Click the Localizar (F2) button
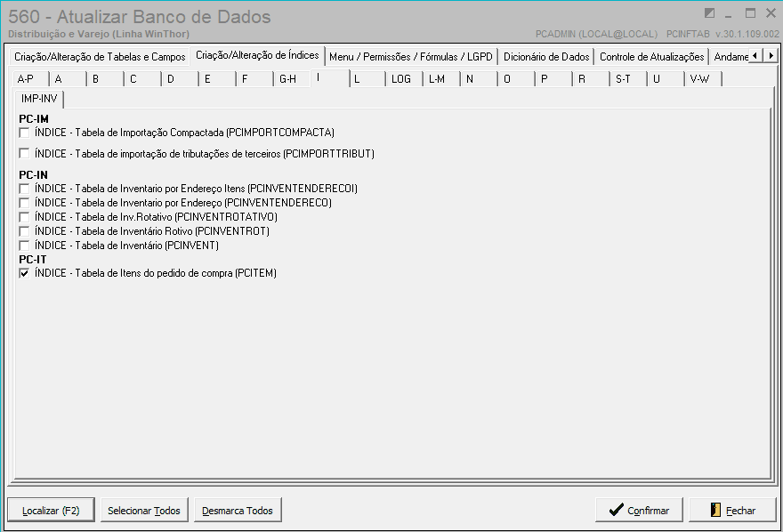Image resolution: width=783 pixels, height=532 pixels. [x=51, y=509]
